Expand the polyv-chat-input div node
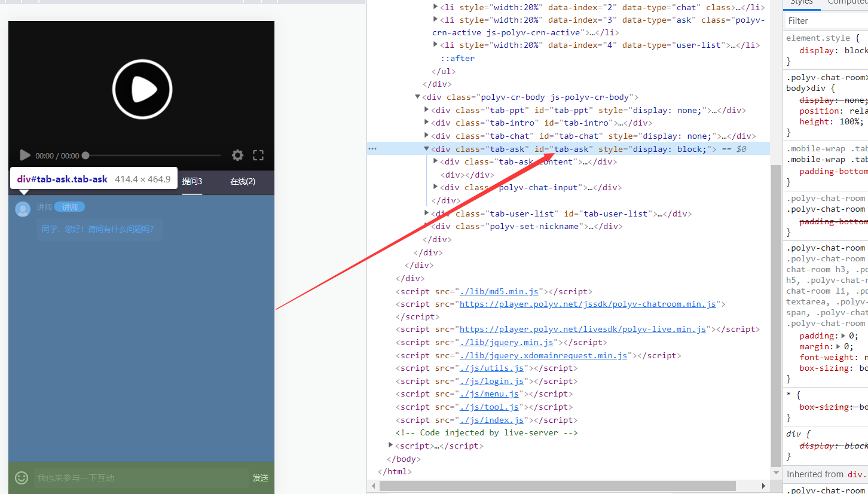 [436, 187]
